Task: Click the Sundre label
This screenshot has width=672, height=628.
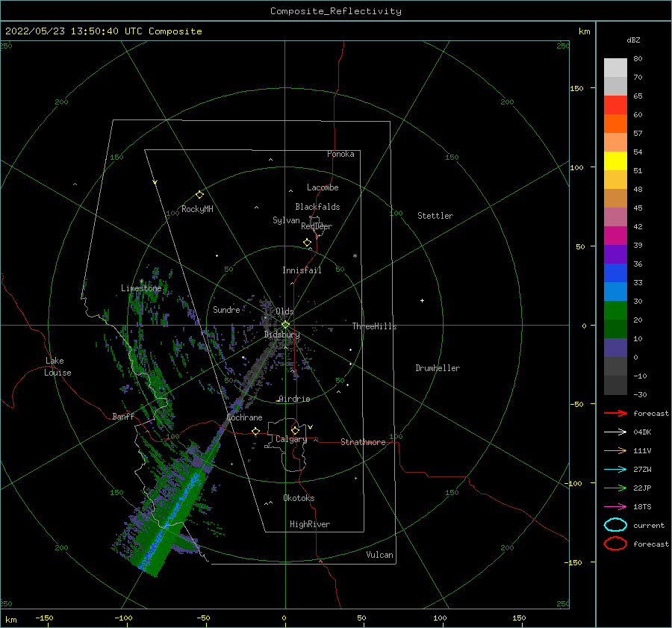Action: click(226, 309)
